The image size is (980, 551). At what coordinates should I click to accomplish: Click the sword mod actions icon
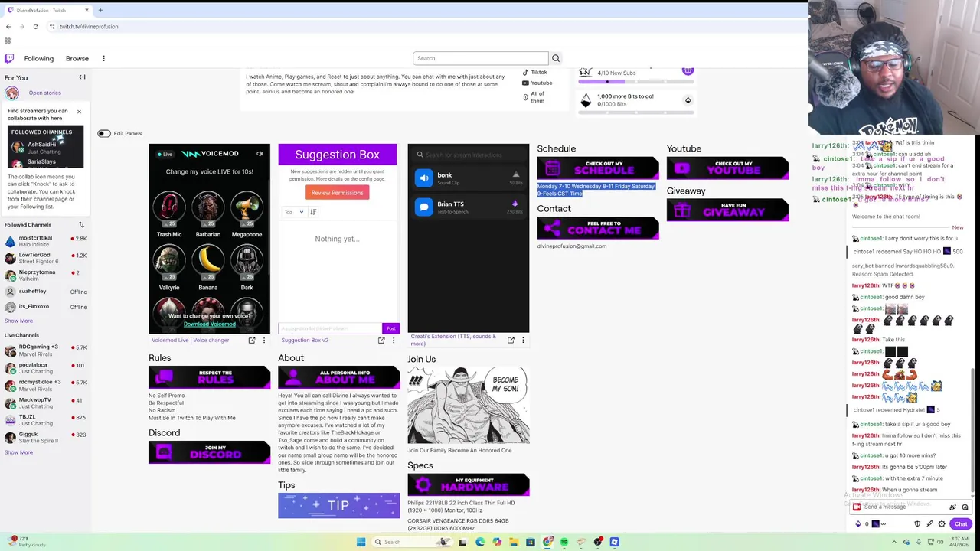tap(929, 524)
